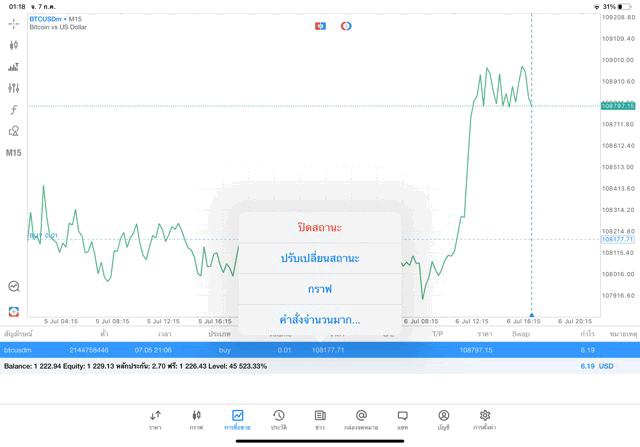Viewport: 640px width, 447px height.
Task: Open Settings gear tab (การตั้งค่า)
Action: [485, 419]
